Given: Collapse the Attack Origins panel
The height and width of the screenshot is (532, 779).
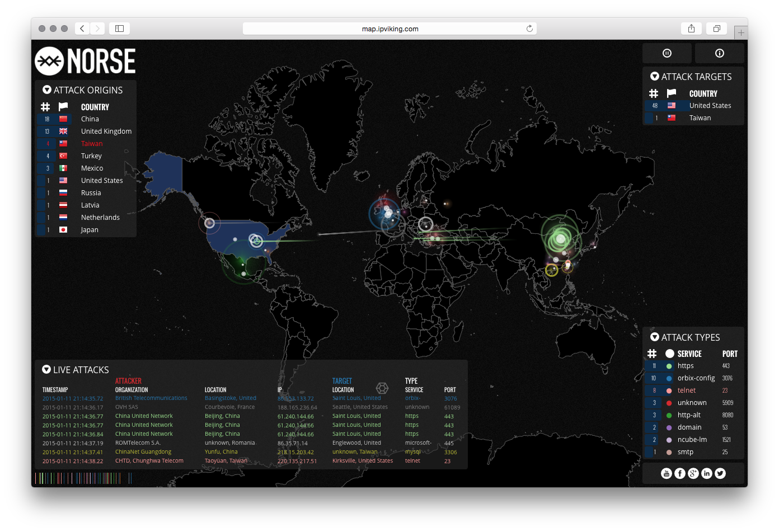Looking at the screenshot, I should click(46, 90).
